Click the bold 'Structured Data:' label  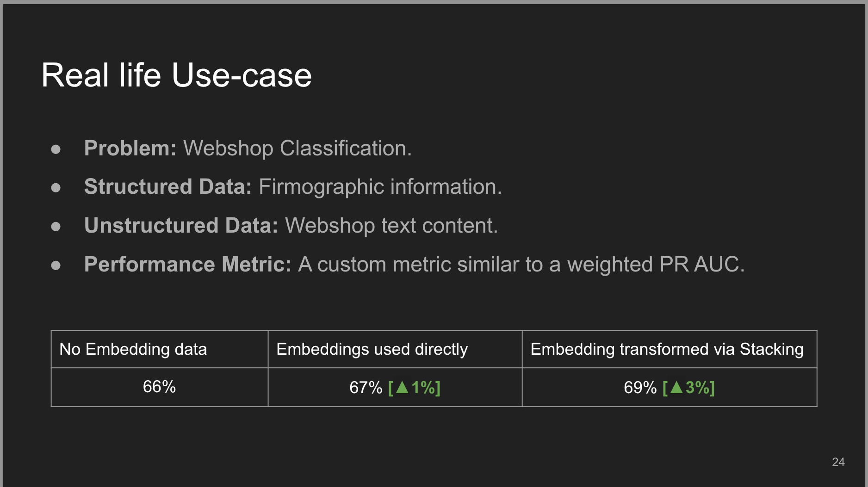[167, 187]
